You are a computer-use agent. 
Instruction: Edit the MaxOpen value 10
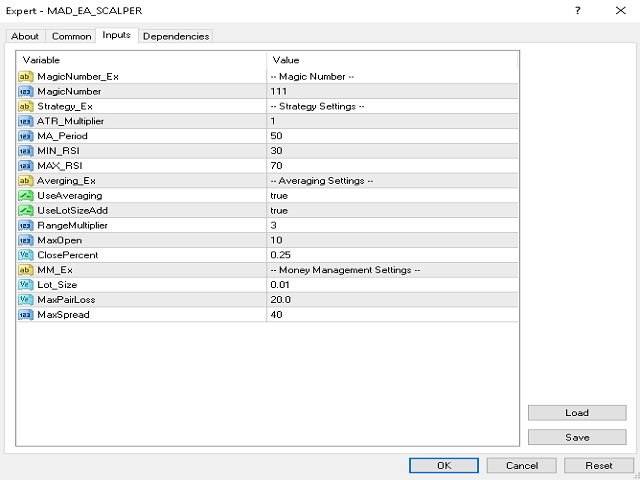click(x=392, y=240)
